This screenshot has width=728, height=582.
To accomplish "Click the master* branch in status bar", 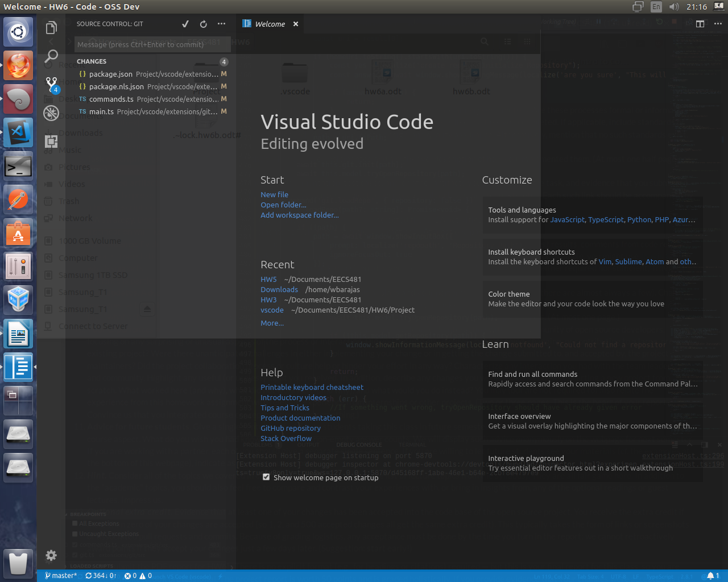I will click(61, 576).
